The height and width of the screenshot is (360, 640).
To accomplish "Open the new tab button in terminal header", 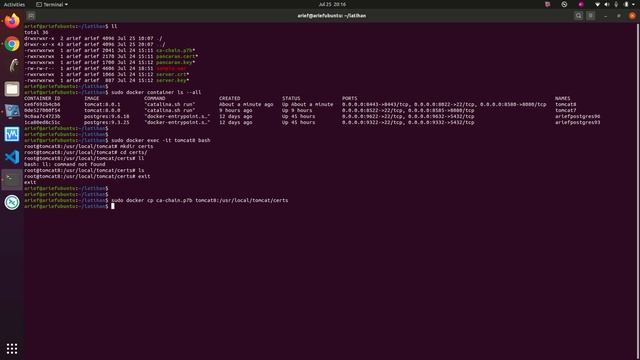I will tap(31, 16).
